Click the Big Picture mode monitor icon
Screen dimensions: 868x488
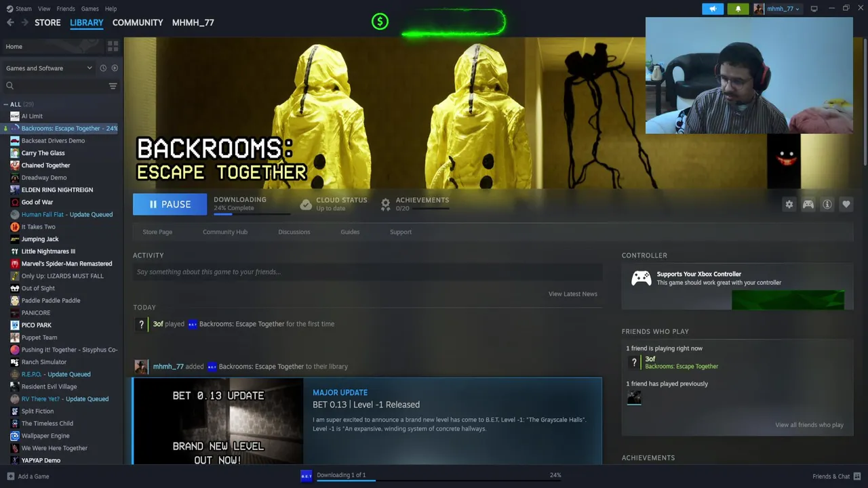pyautogui.click(x=814, y=9)
